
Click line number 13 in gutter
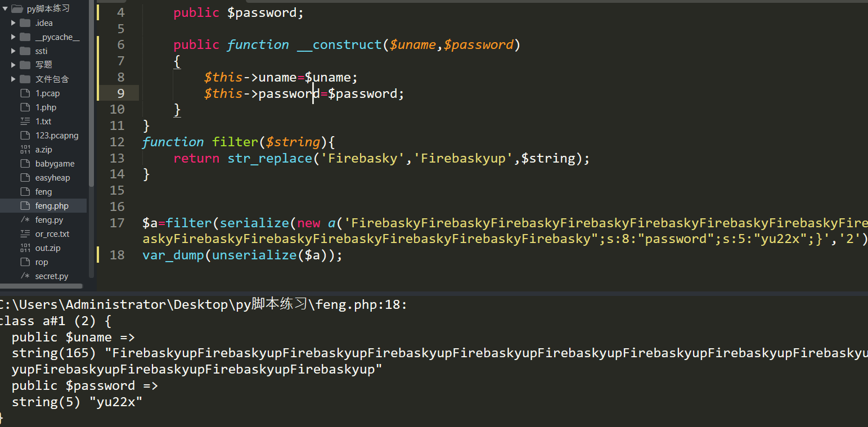[117, 158]
